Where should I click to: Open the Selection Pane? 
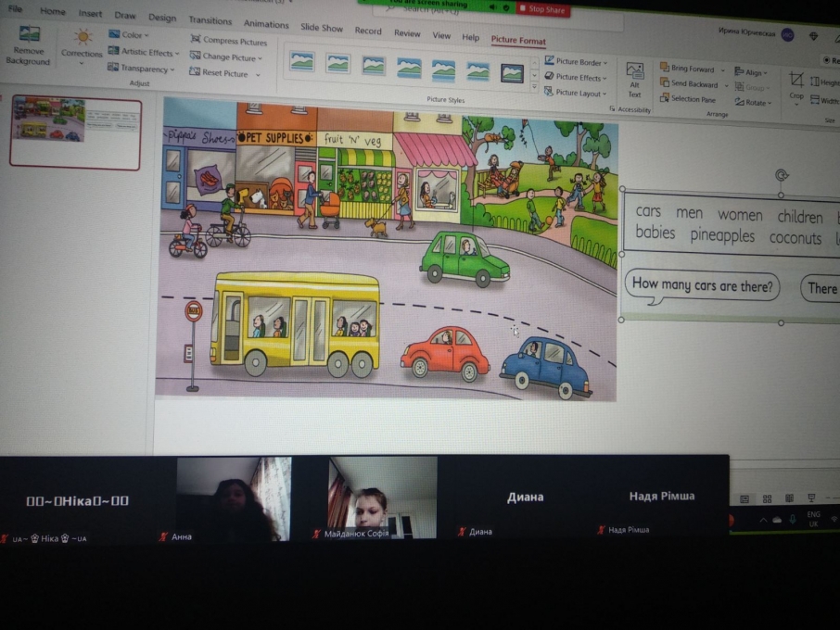[x=688, y=98]
